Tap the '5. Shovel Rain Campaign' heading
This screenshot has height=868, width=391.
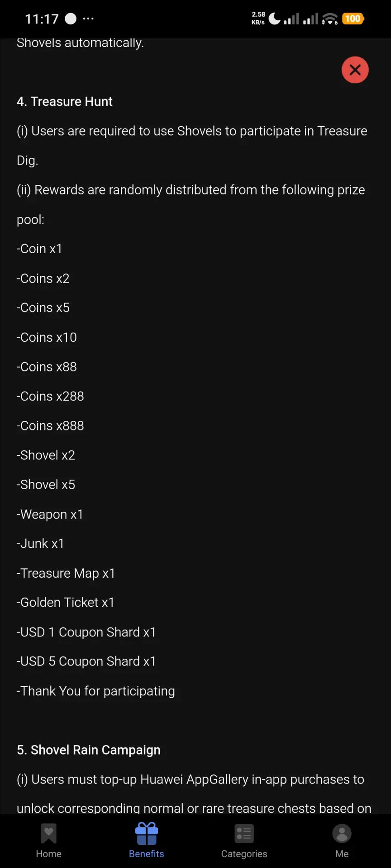click(x=89, y=750)
